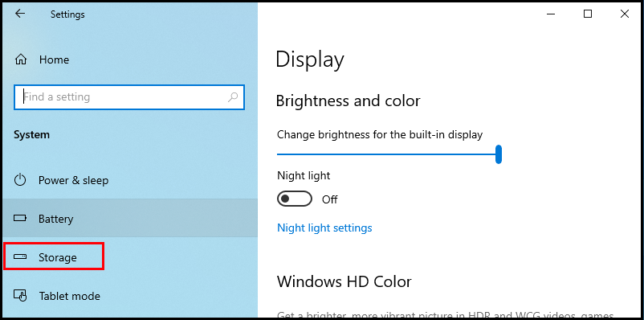Toggle the Night light switch

tap(295, 199)
